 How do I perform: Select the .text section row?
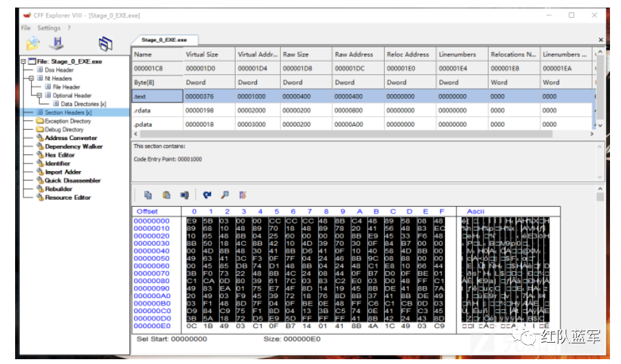coord(362,96)
